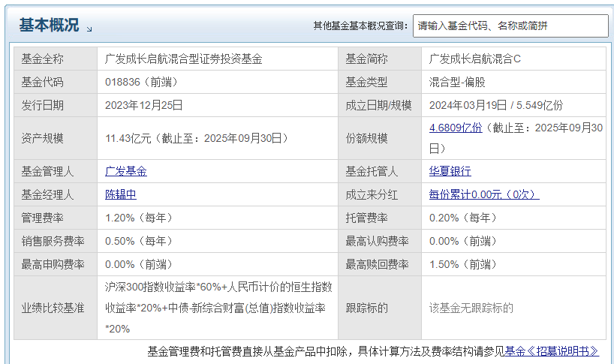The image size is (614, 364).
Task: Open the 华夏银行 custodian link
Action: pos(450,171)
